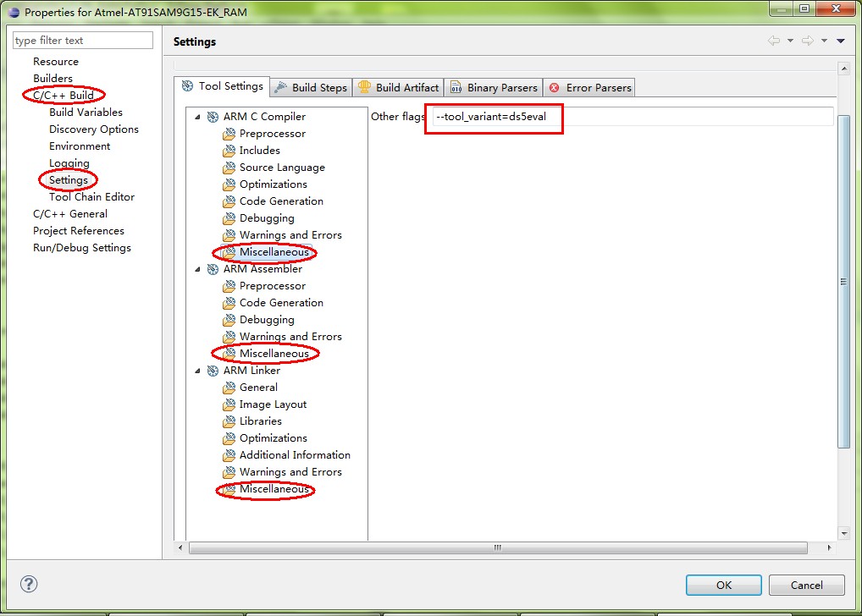This screenshot has width=862, height=616.
Task: Click the ARM Linker tool icon
Action: pos(213,371)
